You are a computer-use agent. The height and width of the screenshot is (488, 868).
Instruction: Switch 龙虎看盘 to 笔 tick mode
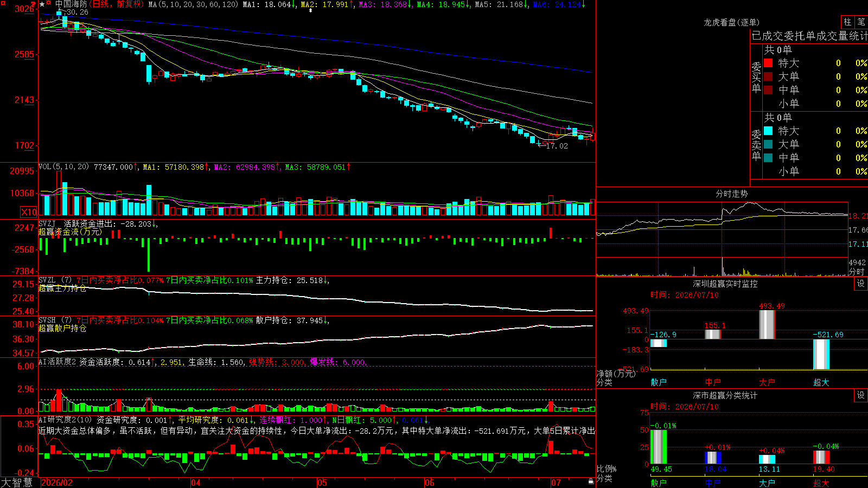click(861, 22)
